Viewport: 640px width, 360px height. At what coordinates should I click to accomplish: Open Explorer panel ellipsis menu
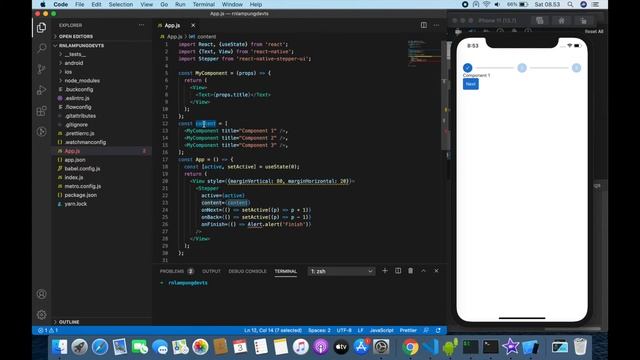(x=141, y=25)
